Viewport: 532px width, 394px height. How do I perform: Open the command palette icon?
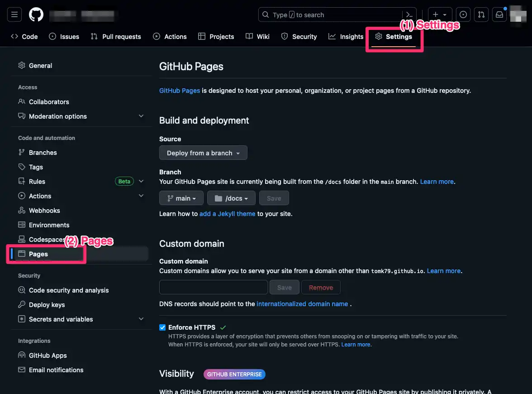pyautogui.click(x=409, y=14)
